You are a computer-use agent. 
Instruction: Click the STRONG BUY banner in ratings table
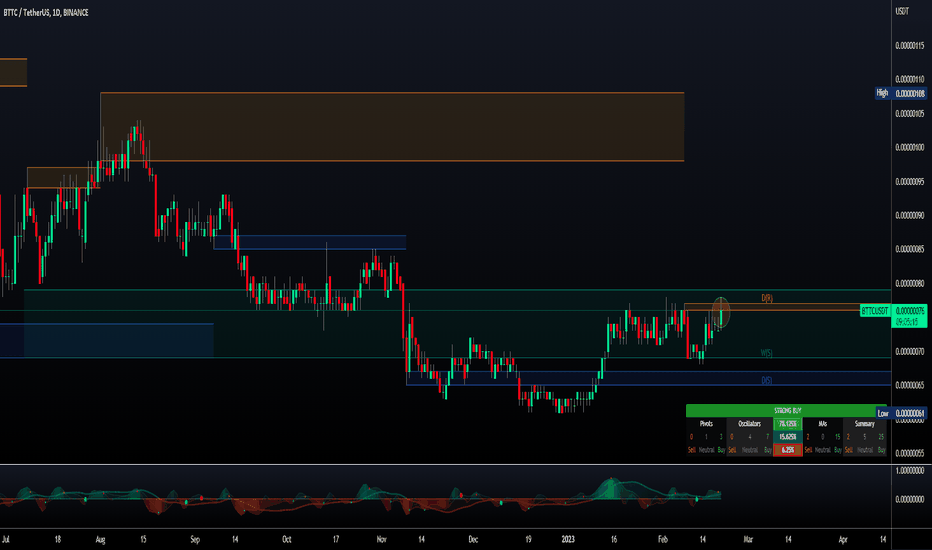point(787,410)
